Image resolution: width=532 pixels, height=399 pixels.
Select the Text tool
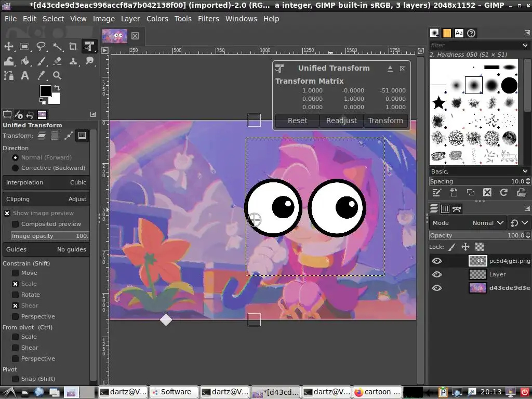pyautogui.click(x=24, y=75)
